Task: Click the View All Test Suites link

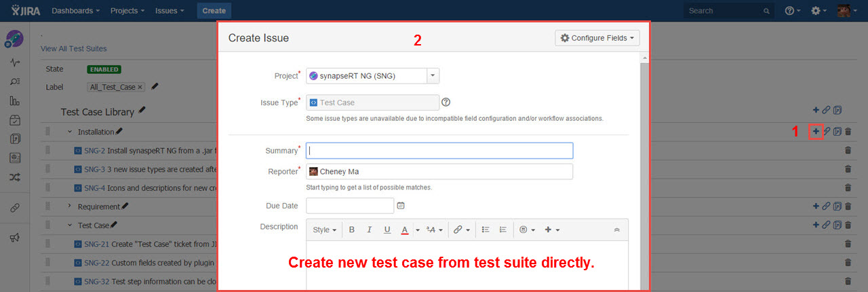Action: click(73, 49)
